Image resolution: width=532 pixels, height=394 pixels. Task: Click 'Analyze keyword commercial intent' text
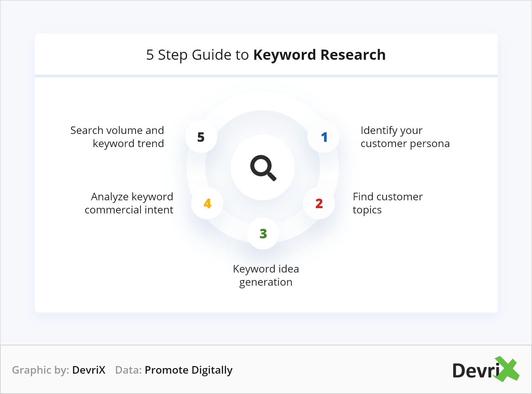(x=129, y=203)
